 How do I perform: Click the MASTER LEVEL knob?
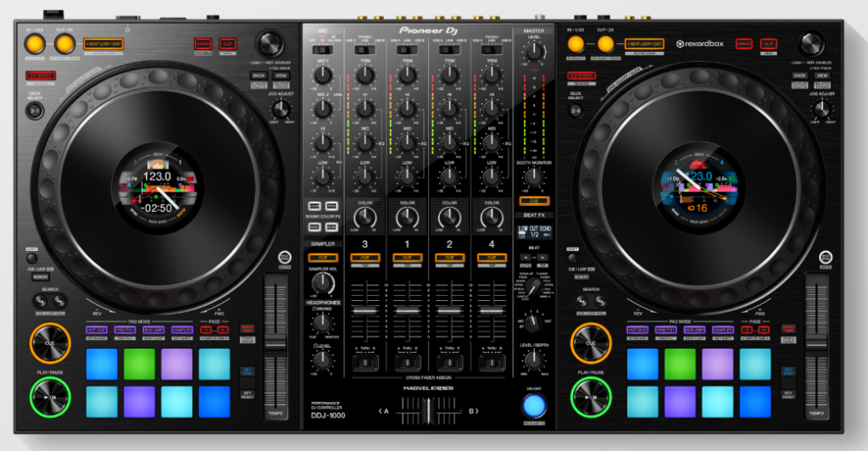tap(534, 51)
